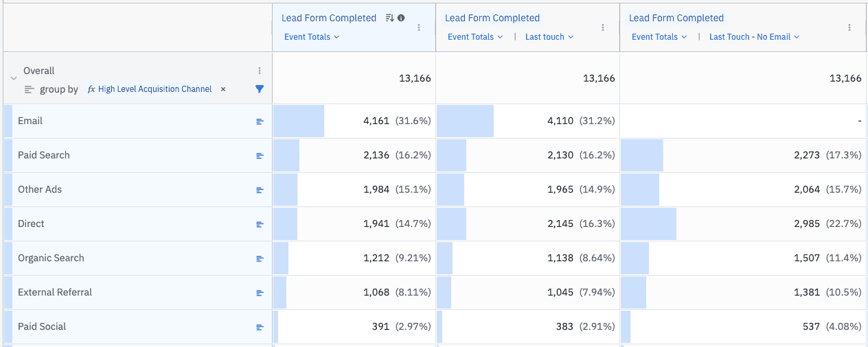The height and width of the screenshot is (347, 868).
Task: Open Event Totals dropdown in the first column
Action: 312,37
